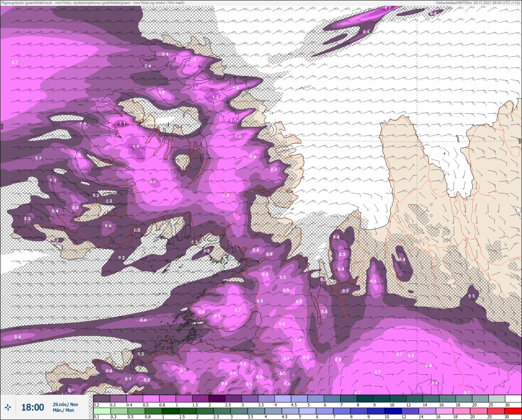
Task: Select the pale green lower swatch labelled 0.1
Action: tap(102, 411)
